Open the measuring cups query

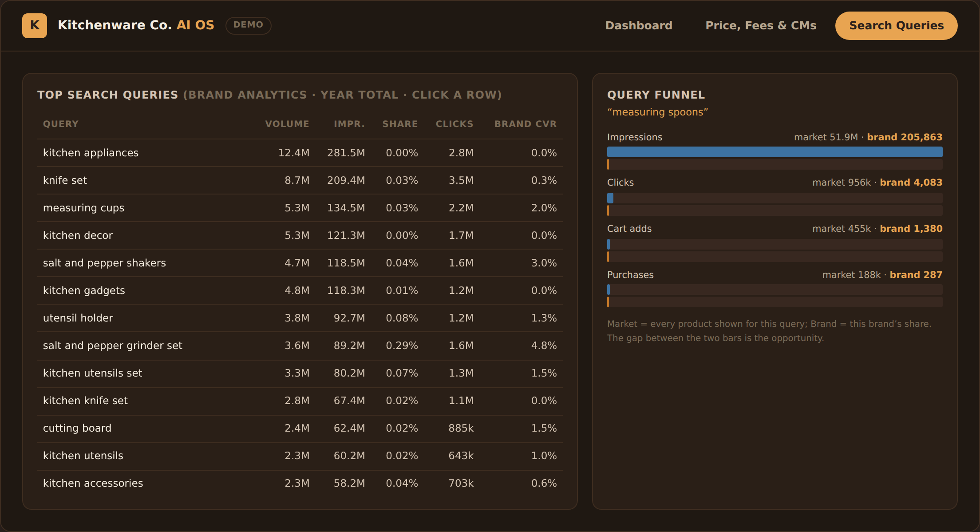(300, 208)
